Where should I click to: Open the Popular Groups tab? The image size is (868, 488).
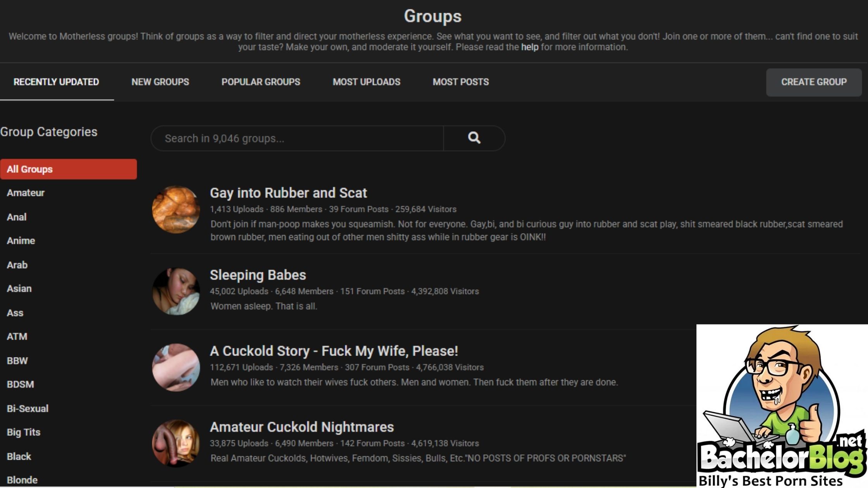[x=261, y=82]
